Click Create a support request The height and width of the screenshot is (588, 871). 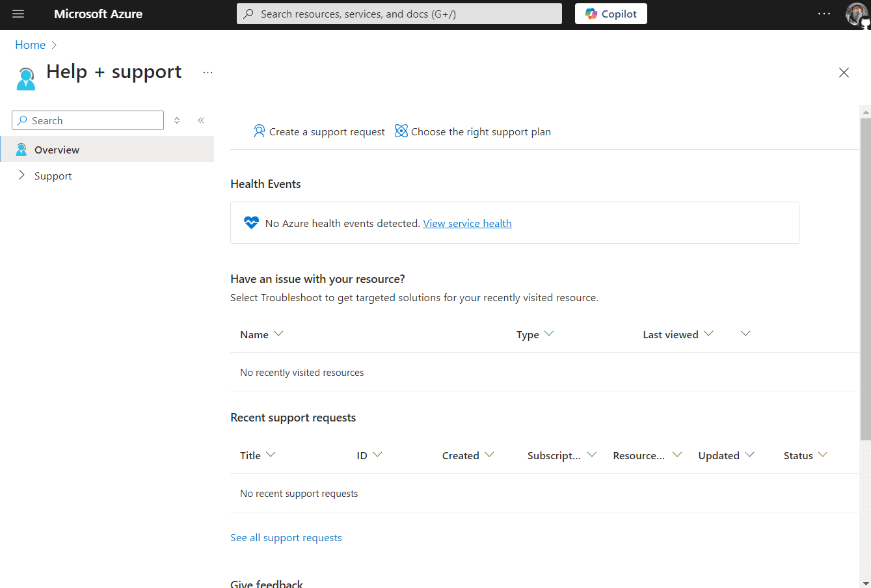pyautogui.click(x=319, y=131)
